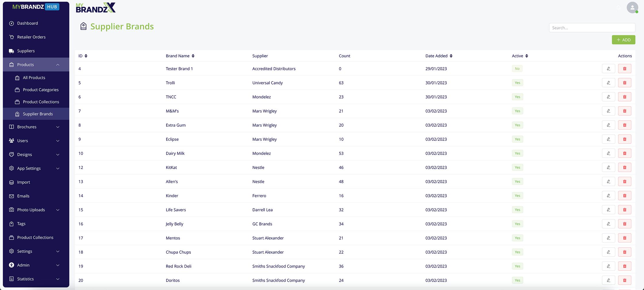644x290 pixels.
Task: Delete the Trolli brand row
Action: point(624,83)
